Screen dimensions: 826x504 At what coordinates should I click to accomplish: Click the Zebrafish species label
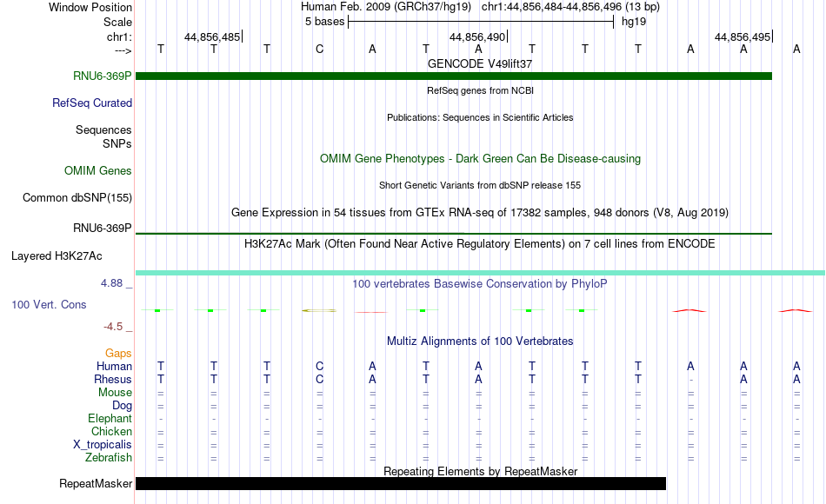tap(109, 457)
